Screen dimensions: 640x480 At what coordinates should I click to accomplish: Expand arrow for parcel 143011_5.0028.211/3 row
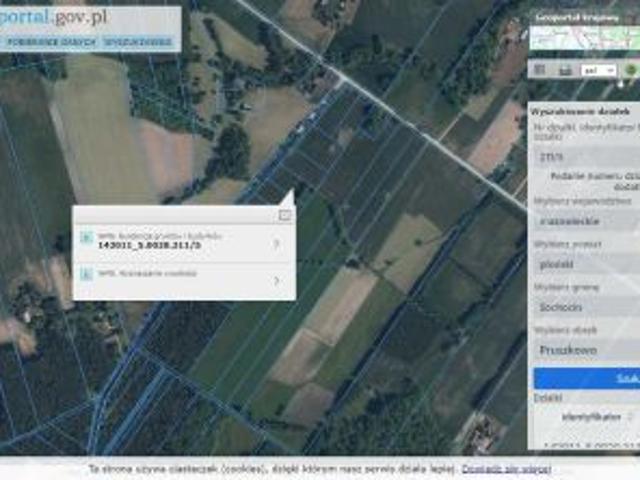(x=276, y=244)
